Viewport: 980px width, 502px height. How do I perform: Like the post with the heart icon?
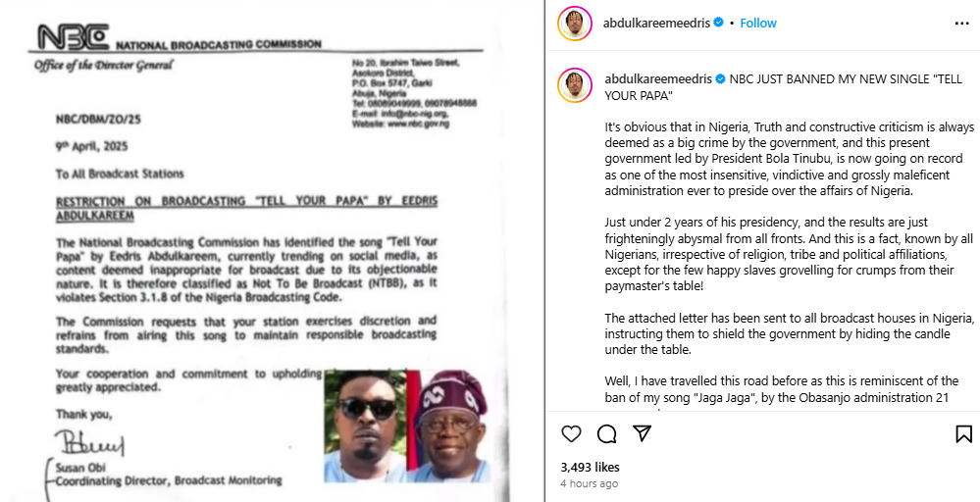pos(571,433)
